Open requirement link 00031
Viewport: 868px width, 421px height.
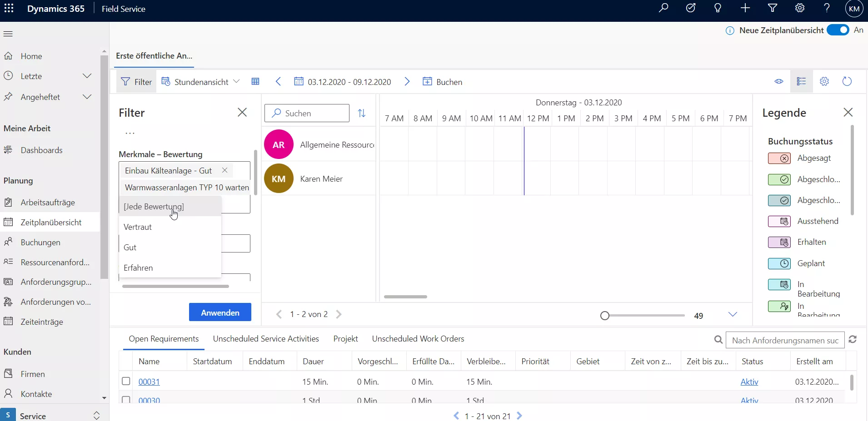click(149, 382)
